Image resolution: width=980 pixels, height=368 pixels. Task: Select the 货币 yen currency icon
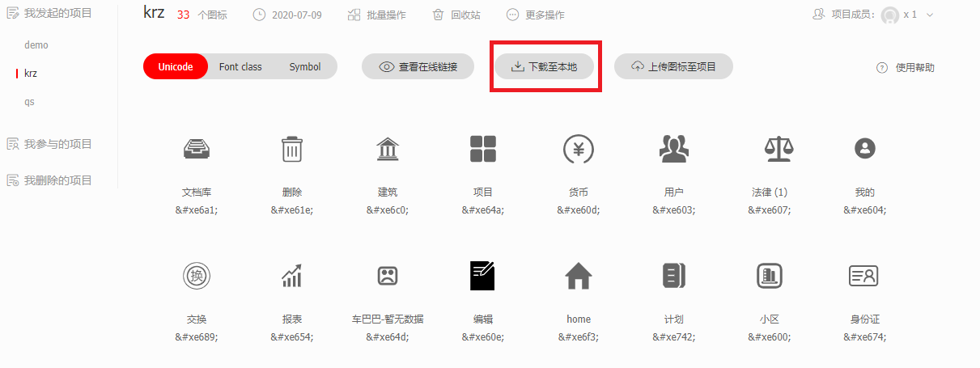[x=579, y=149]
